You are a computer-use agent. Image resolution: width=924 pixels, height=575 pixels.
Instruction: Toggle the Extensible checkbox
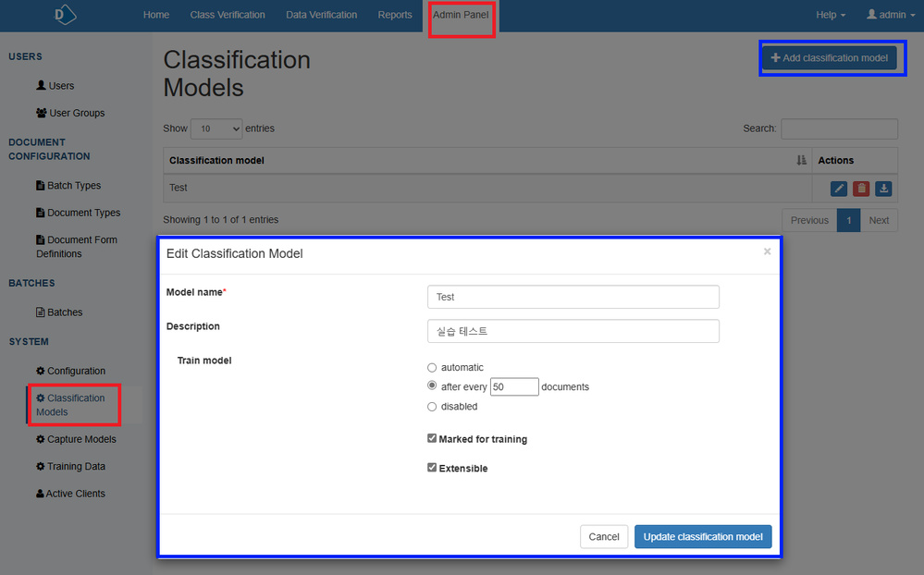pyautogui.click(x=432, y=468)
